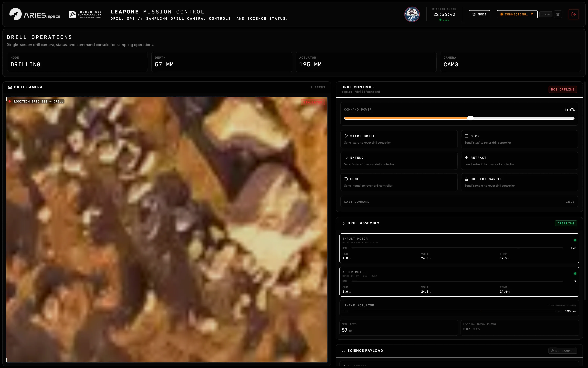
Task: Click the ROS OFFLINE badge
Action: pyautogui.click(x=563, y=90)
